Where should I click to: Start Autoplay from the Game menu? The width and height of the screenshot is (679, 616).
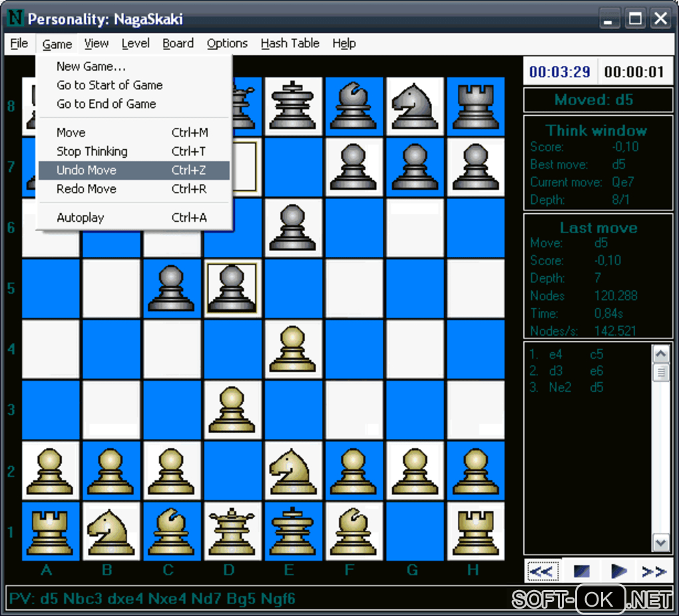134,218
